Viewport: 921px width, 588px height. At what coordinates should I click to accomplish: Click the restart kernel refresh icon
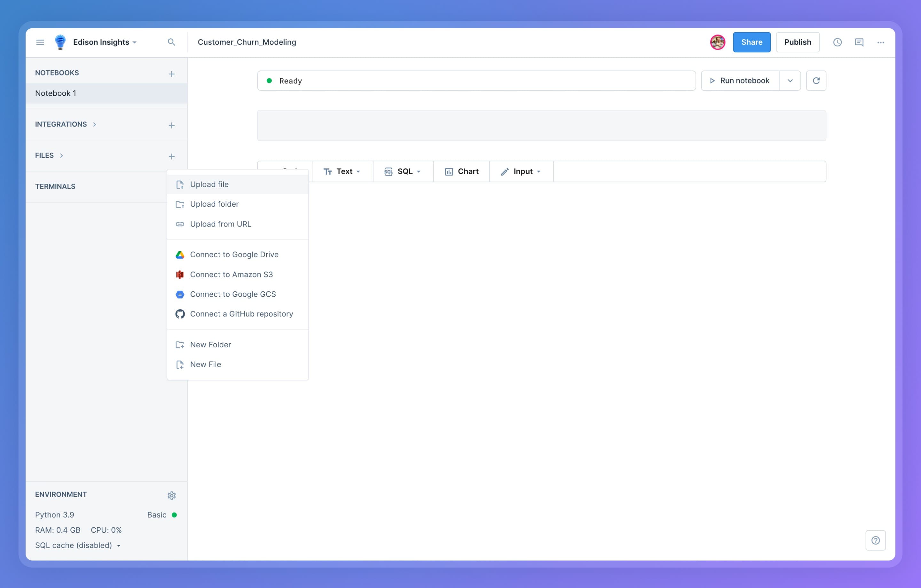click(x=816, y=81)
